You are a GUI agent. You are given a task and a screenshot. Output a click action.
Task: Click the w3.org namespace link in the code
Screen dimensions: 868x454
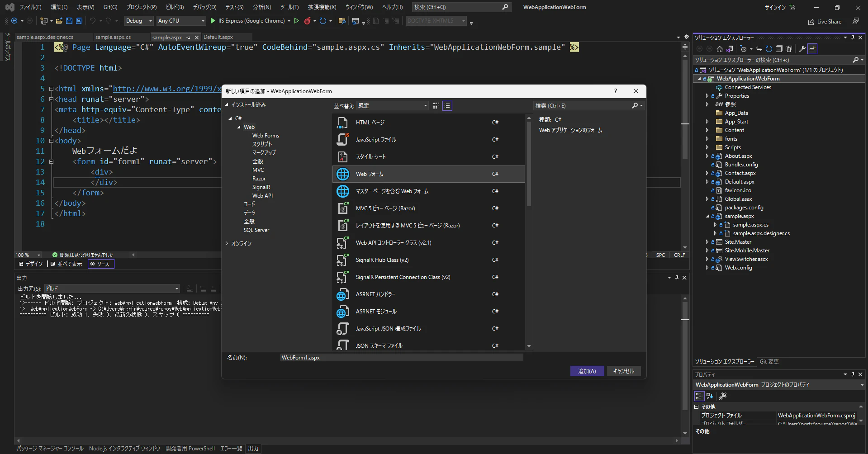pyautogui.click(x=167, y=89)
